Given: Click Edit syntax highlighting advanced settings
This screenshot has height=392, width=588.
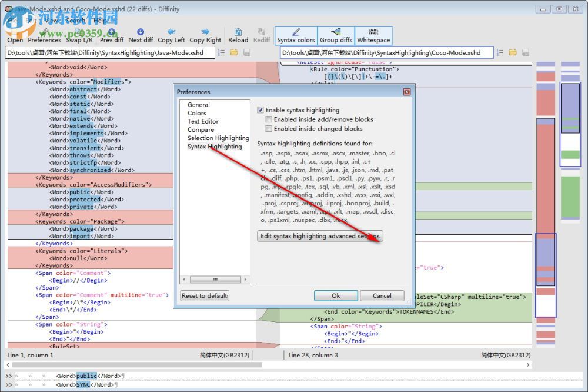Looking at the screenshot, I should pos(320,236).
